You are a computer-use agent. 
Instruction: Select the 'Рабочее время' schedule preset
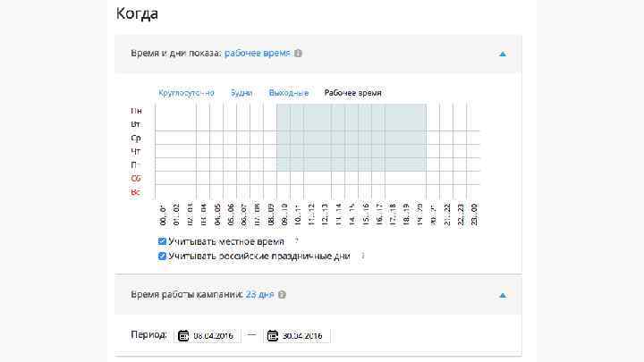tap(353, 93)
